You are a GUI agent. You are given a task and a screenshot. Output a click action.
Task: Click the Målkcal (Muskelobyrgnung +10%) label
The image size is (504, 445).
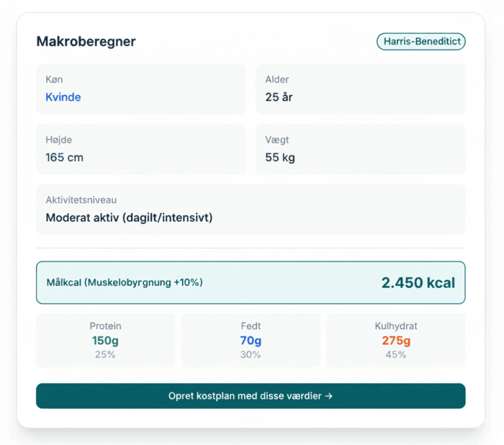pyautogui.click(x=125, y=282)
